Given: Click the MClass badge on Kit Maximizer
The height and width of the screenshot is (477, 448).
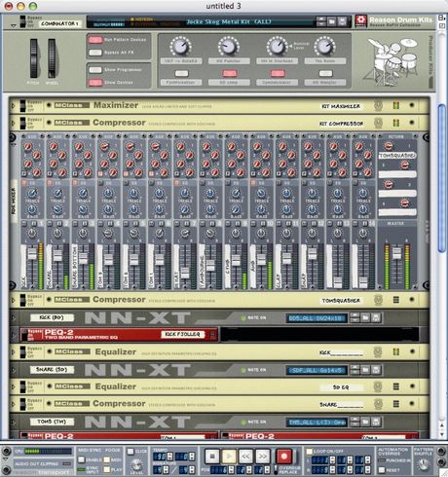Looking at the screenshot, I should [72, 105].
